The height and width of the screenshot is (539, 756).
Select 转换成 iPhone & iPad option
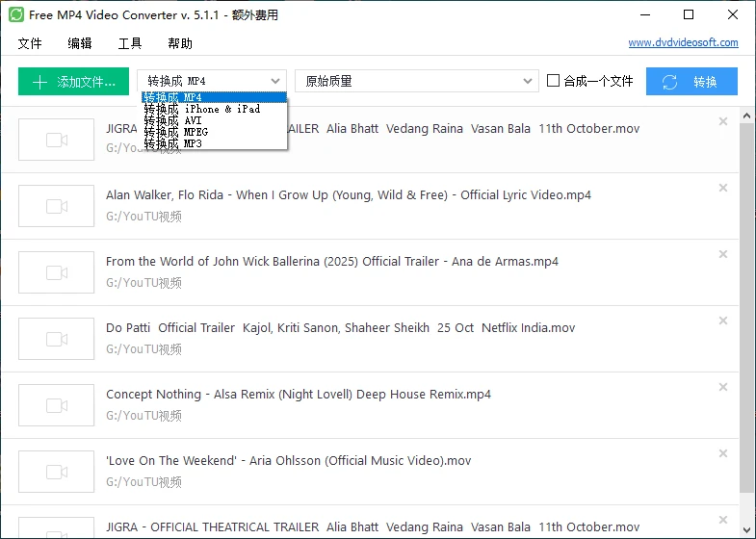(215, 109)
